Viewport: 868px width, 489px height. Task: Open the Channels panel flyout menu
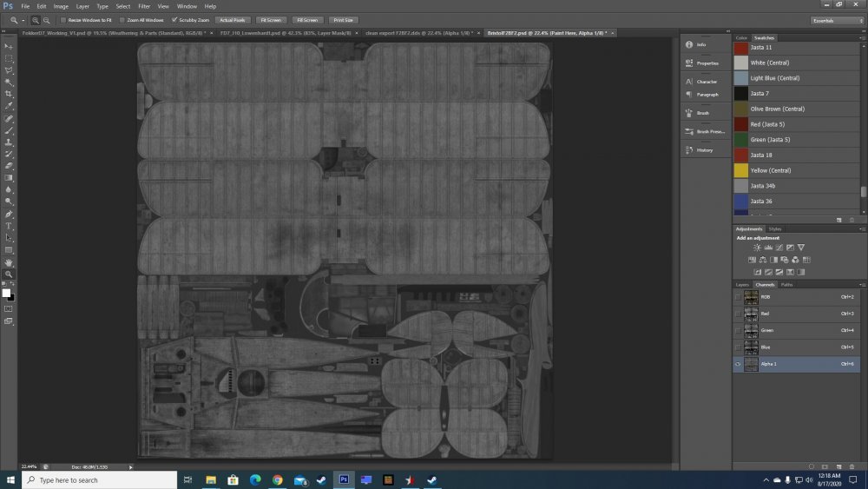[x=862, y=284]
